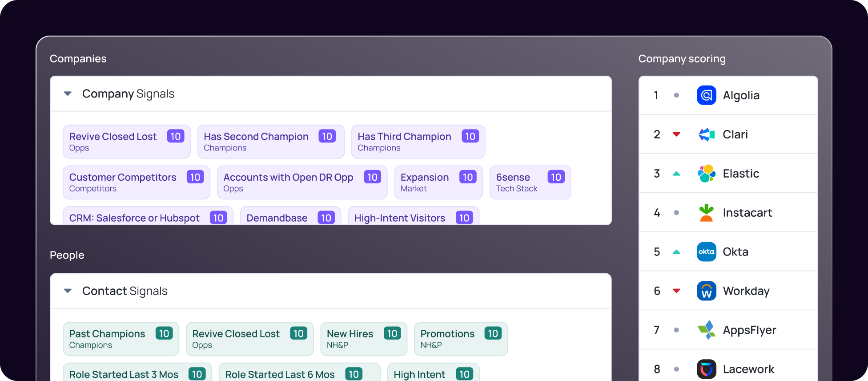
Task: Open the Clari row in company scoring
Action: tap(728, 134)
